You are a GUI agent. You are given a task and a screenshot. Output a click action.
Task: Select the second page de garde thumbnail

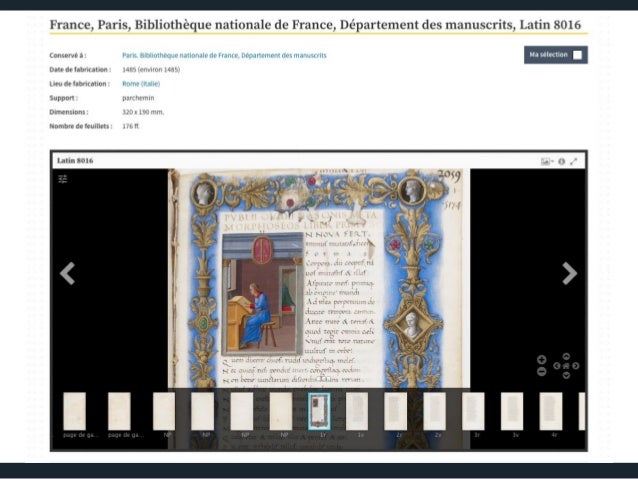pyautogui.click(x=119, y=411)
